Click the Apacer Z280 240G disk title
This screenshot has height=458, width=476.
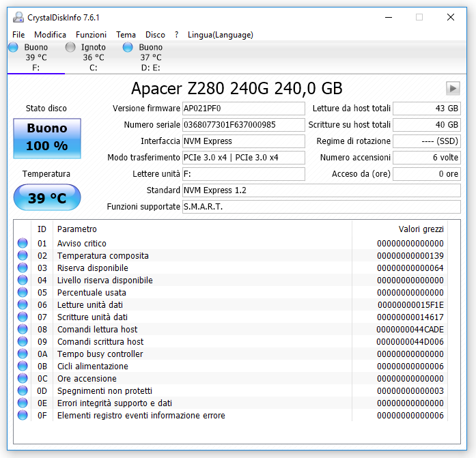point(237,88)
